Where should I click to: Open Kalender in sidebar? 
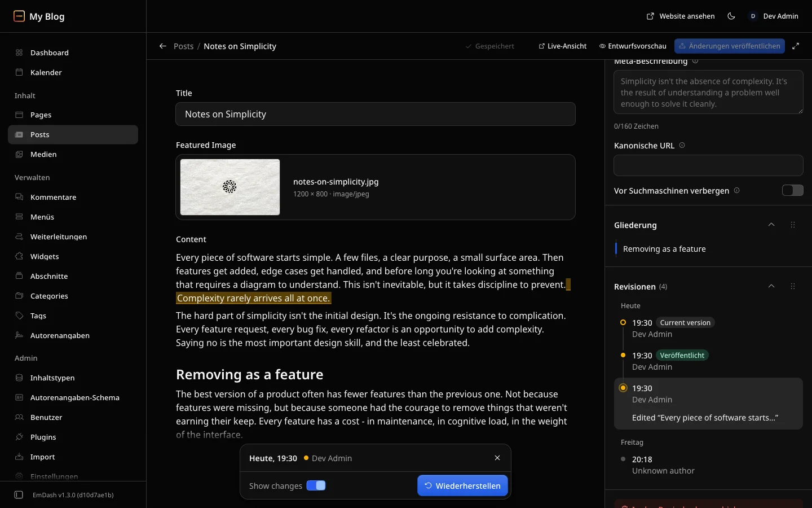[x=73, y=72]
